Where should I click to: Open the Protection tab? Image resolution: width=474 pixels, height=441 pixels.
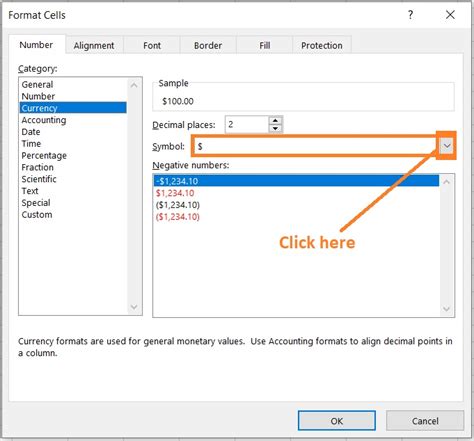click(x=322, y=45)
